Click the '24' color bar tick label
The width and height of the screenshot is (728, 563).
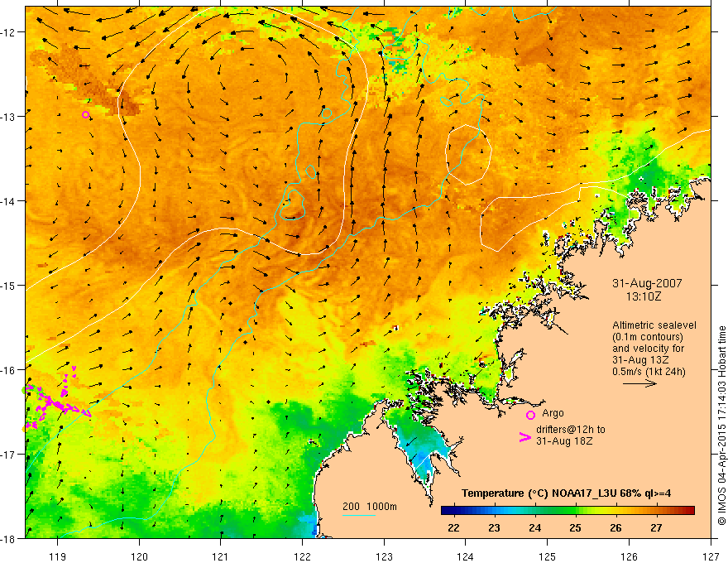(x=535, y=527)
